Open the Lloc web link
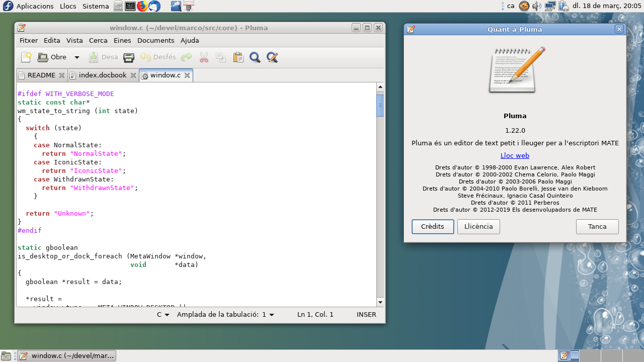Screen dimensions: 644x362 tap(515, 156)
